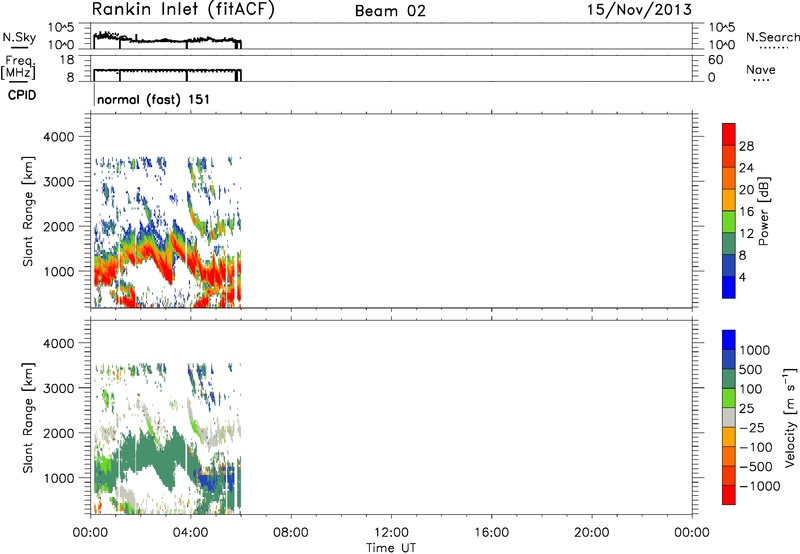
Task: Click the sky noise trace in the N.Sky panel
Action: coord(168,40)
